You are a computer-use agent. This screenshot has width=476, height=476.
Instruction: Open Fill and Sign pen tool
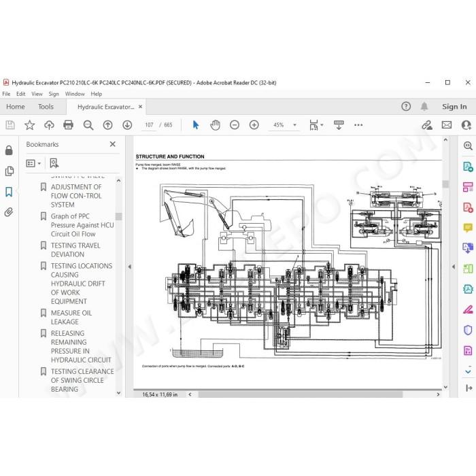(x=468, y=309)
